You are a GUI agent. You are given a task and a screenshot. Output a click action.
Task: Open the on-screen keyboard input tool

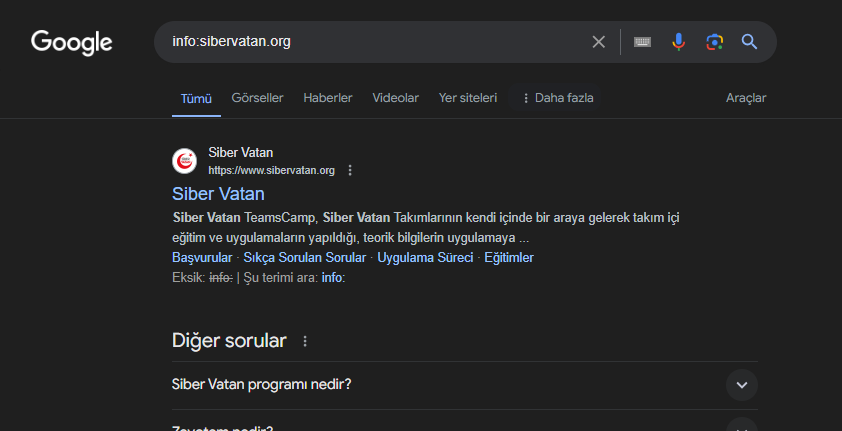click(642, 42)
